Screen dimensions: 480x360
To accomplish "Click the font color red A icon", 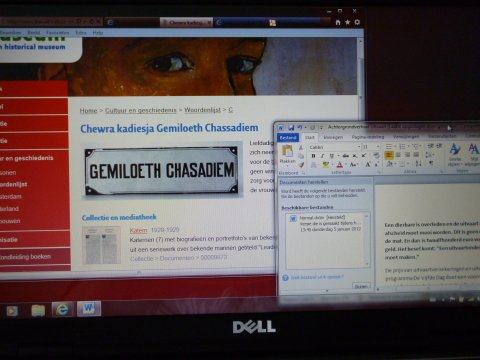I will point(339,164).
